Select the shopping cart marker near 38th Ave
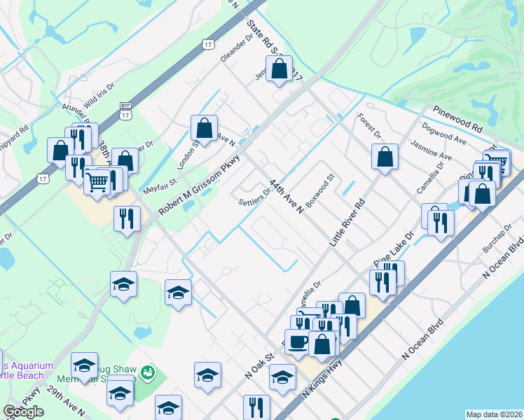Viewport: 524px width, 420px height. (x=97, y=183)
